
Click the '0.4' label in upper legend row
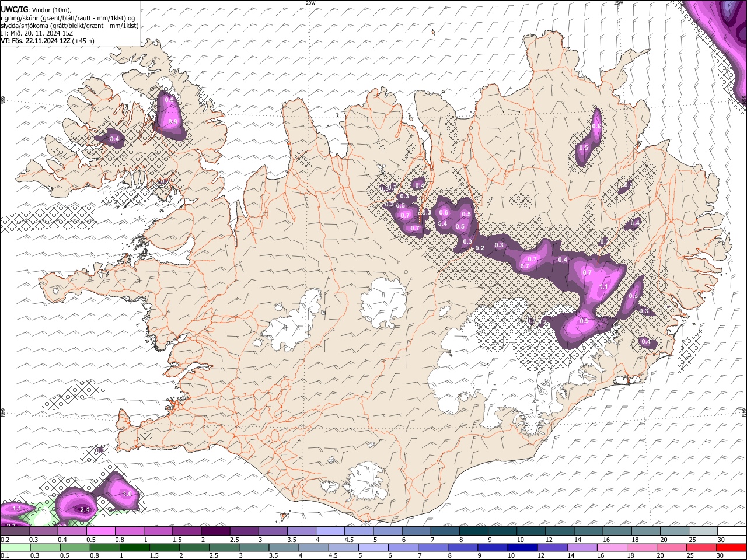click(62, 540)
